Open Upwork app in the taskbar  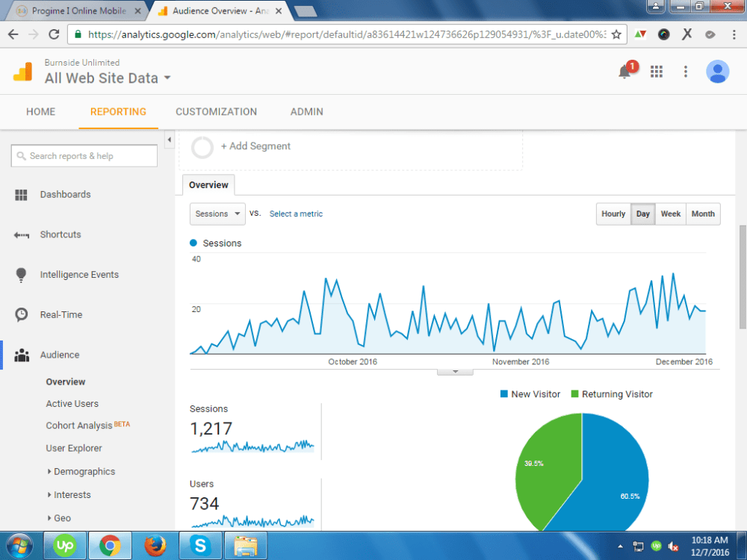click(65, 546)
